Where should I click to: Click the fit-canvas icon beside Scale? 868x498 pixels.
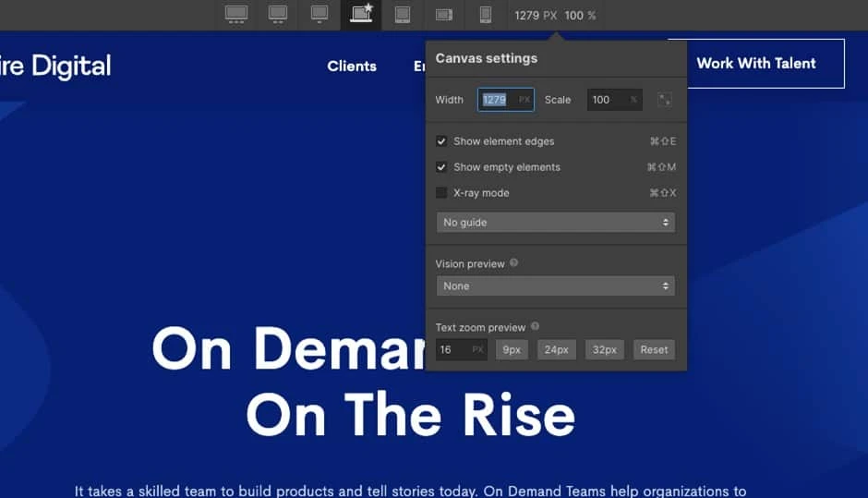click(664, 100)
